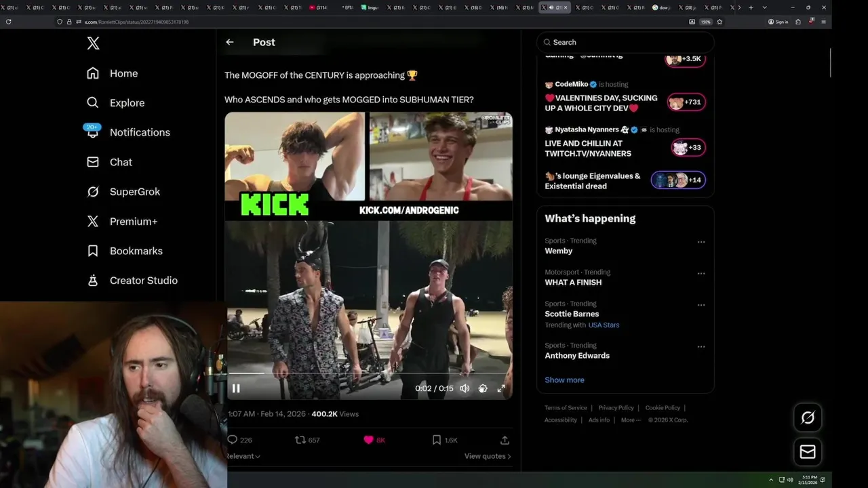Image resolution: width=868 pixels, height=488 pixels.
Task: Click the 150% zoom level indicator
Action: point(705,22)
